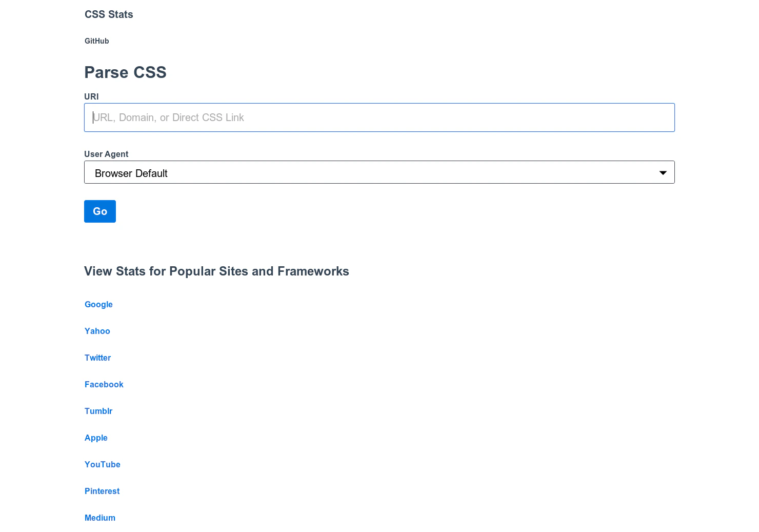Image resolution: width=759 pixels, height=532 pixels.
Task: Click inside the URI input field
Action: [379, 117]
